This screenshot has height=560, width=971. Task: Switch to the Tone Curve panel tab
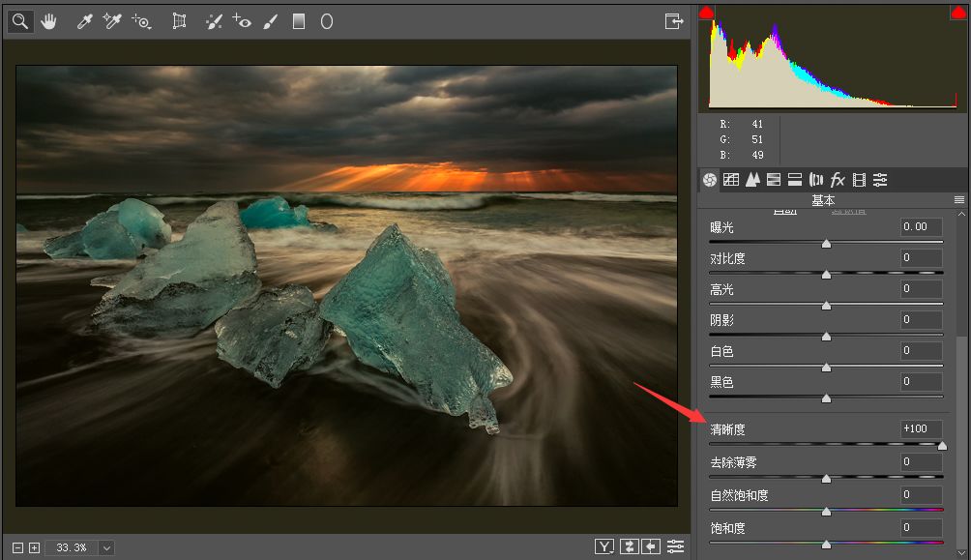(731, 179)
